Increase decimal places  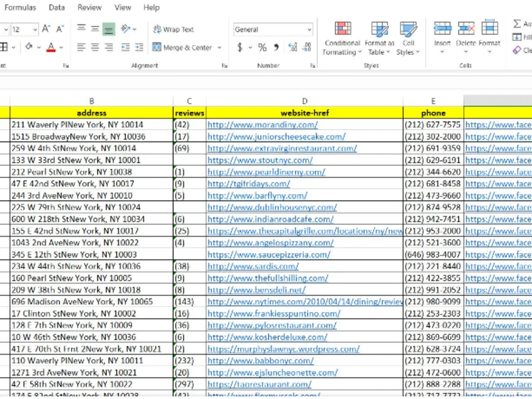[x=293, y=47]
